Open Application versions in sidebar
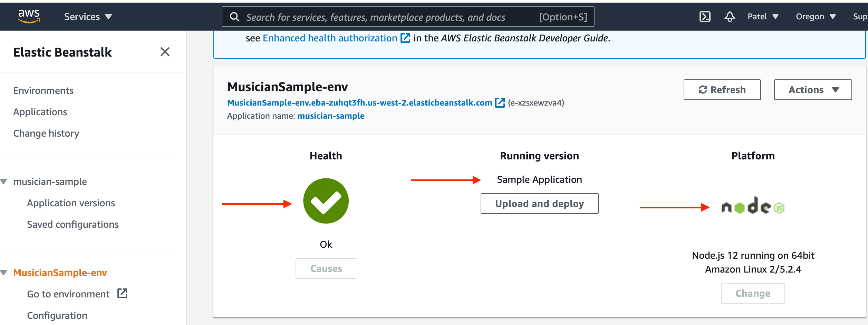The width and height of the screenshot is (868, 325). pos(71,203)
